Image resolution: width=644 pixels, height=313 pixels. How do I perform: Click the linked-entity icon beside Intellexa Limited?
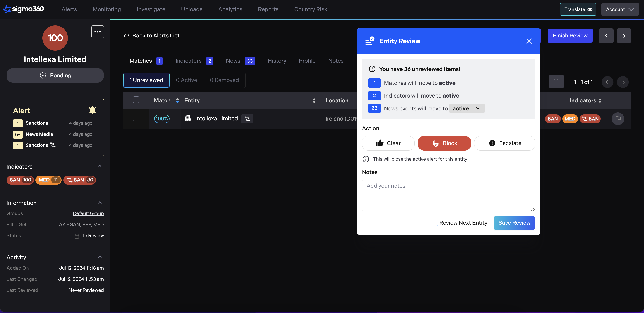[x=247, y=119]
